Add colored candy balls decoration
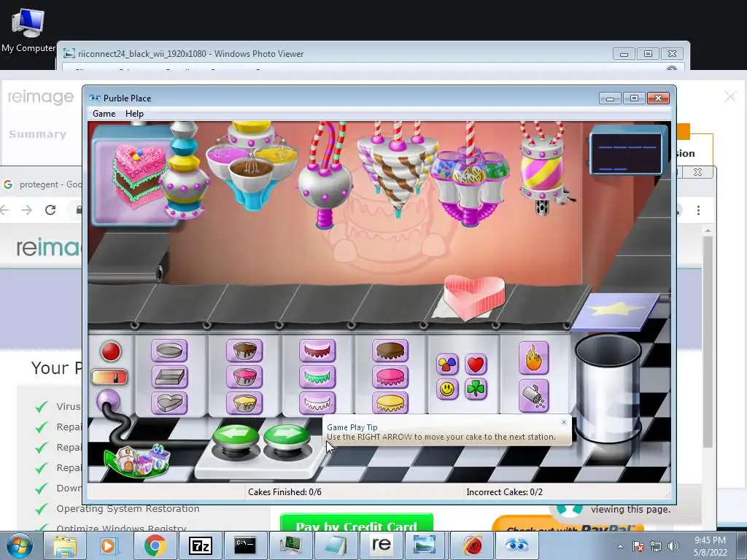 [x=447, y=365]
